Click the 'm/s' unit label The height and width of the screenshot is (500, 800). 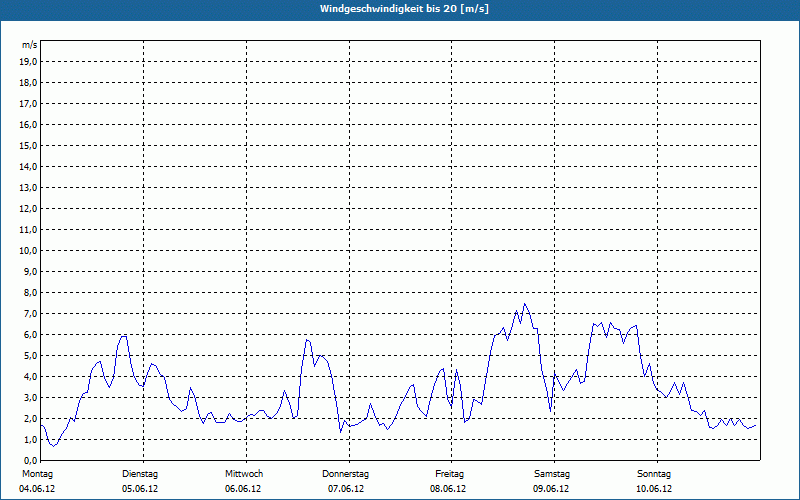29,45
